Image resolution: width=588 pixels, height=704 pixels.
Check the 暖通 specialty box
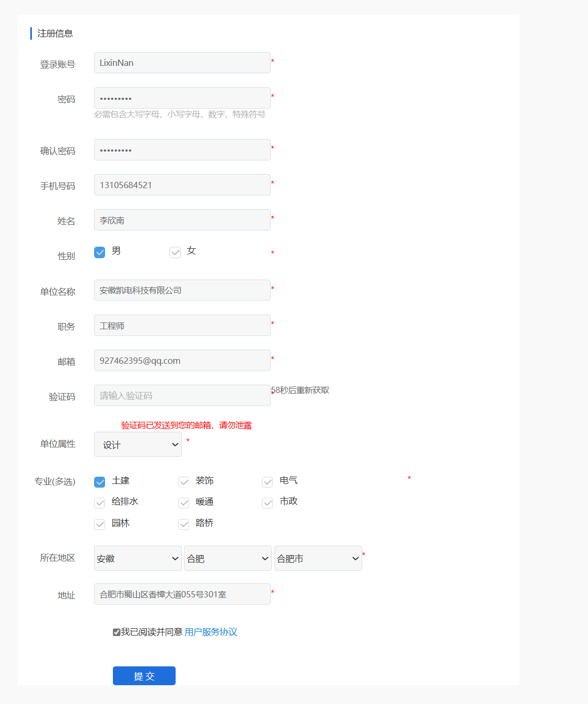pos(184,503)
